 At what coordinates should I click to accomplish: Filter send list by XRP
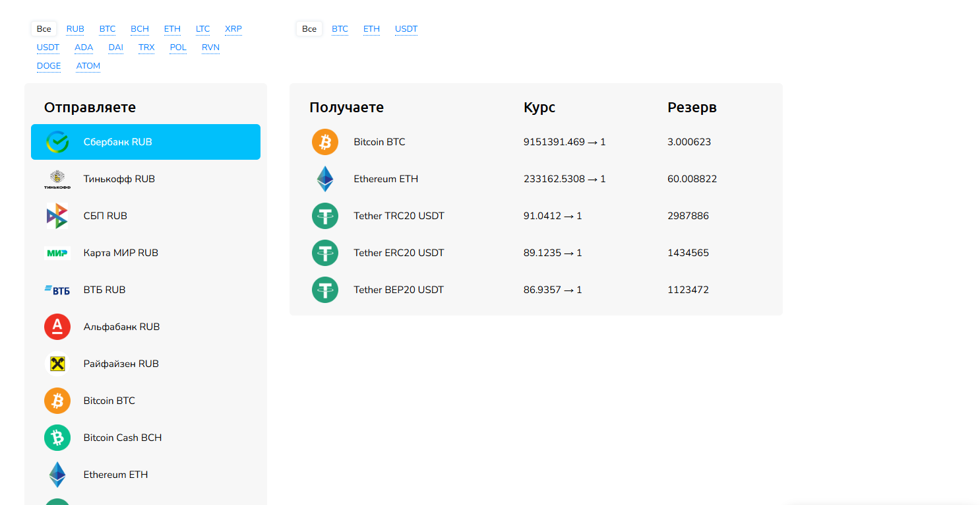pos(233,29)
